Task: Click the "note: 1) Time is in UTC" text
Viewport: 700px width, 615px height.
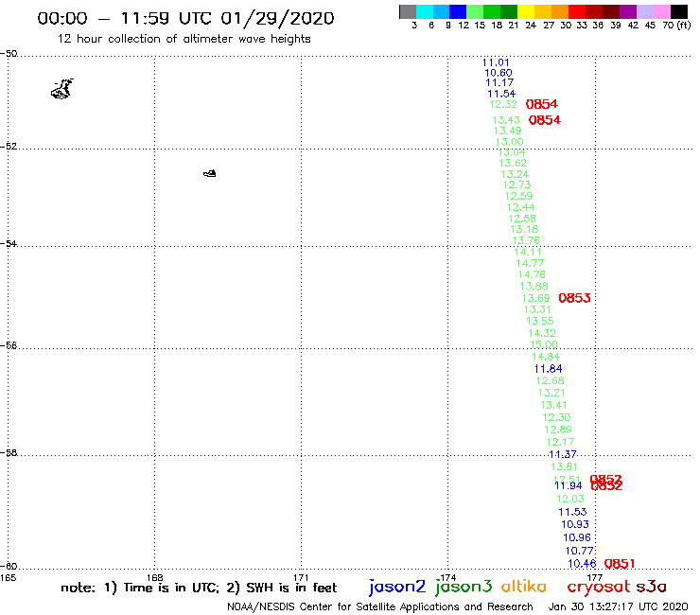Action: click(x=140, y=588)
